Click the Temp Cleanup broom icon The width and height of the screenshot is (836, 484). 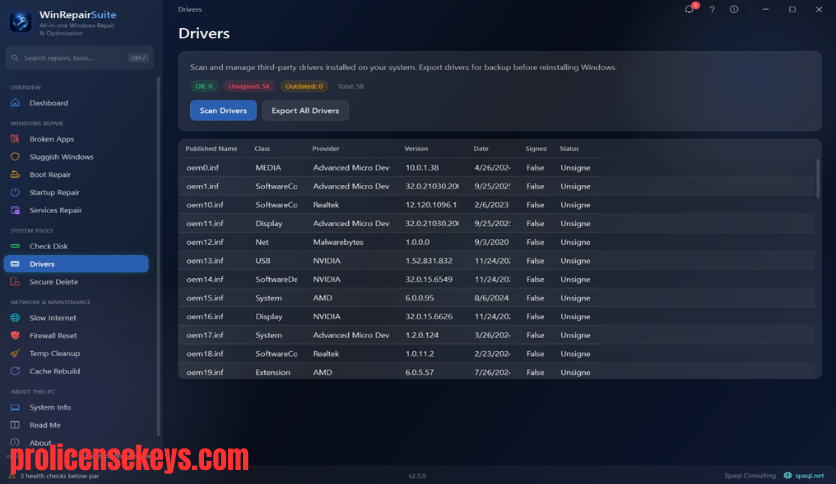(x=15, y=353)
